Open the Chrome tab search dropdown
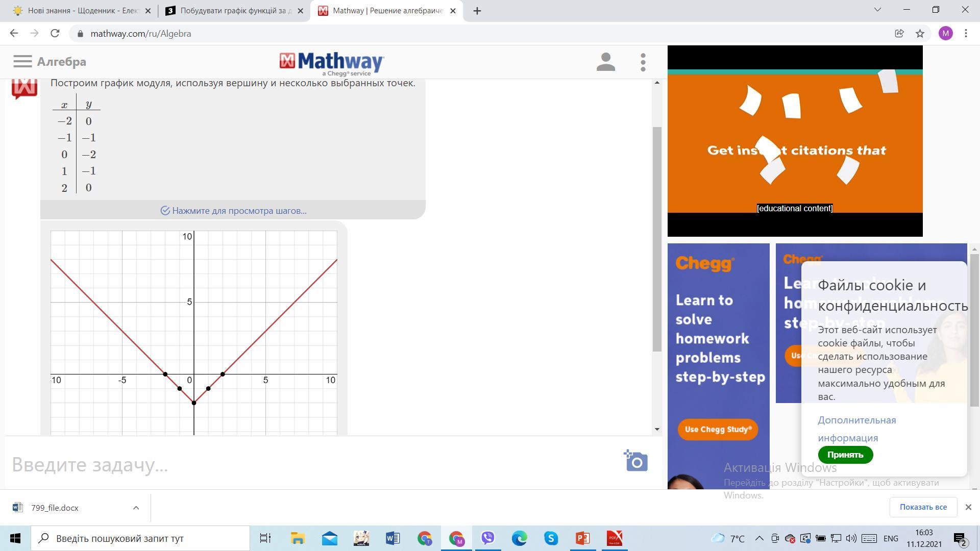 point(877,10)
